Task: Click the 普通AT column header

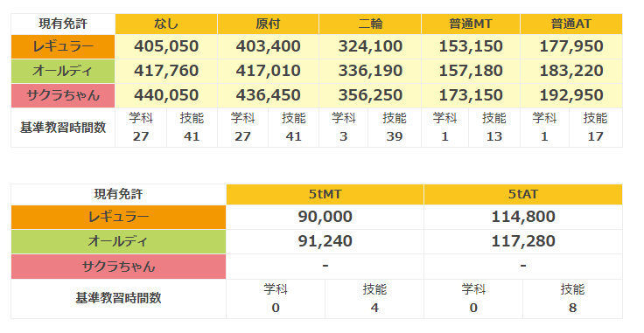Action: tap(570, 24)
